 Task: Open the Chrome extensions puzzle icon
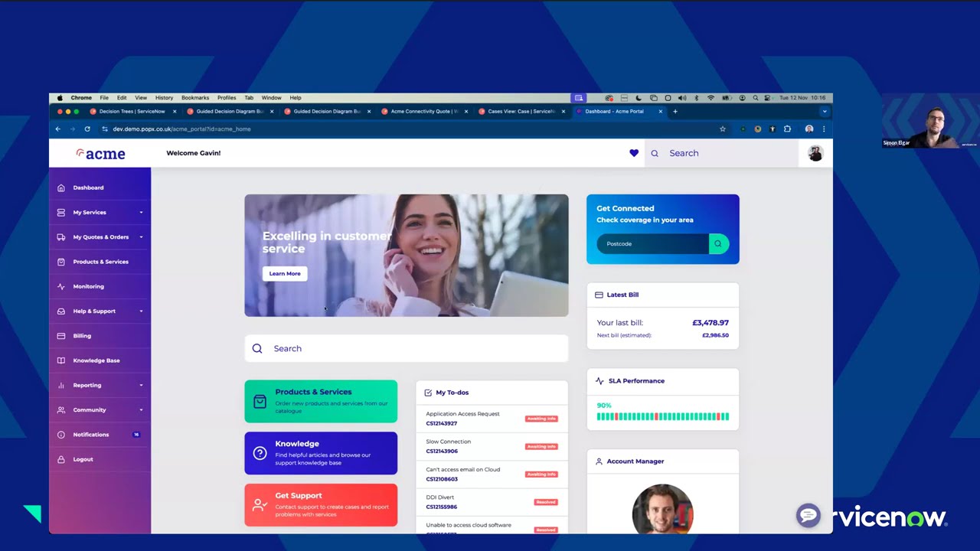pos(787,129)
